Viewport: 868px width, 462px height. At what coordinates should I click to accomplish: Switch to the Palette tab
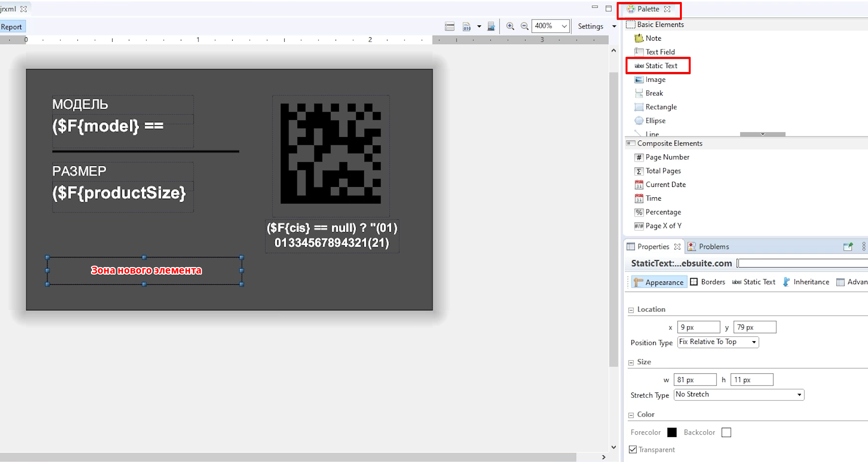648,9
